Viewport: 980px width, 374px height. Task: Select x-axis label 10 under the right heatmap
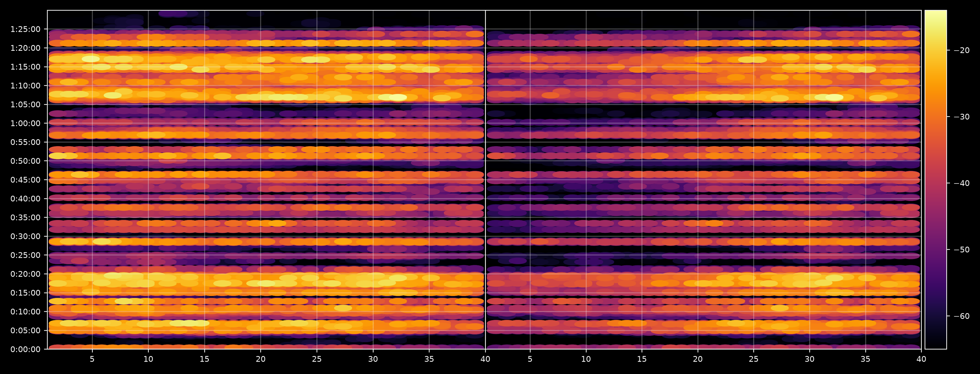tap(586, 359)
